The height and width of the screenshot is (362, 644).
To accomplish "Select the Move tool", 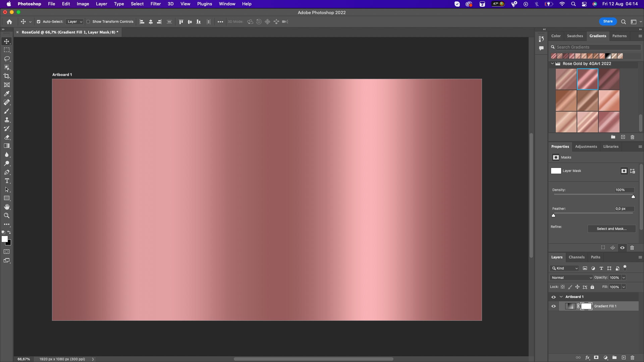I will point(7,42).
